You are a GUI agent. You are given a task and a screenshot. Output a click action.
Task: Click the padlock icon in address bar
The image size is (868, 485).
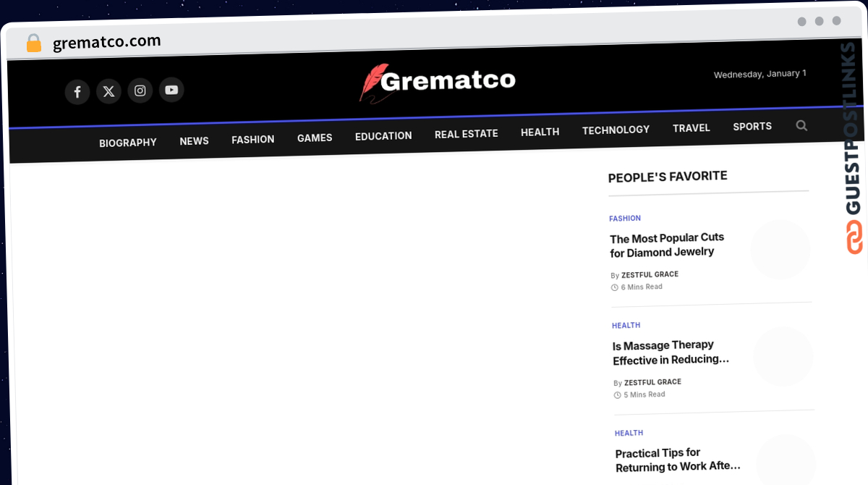coord(33,43)
